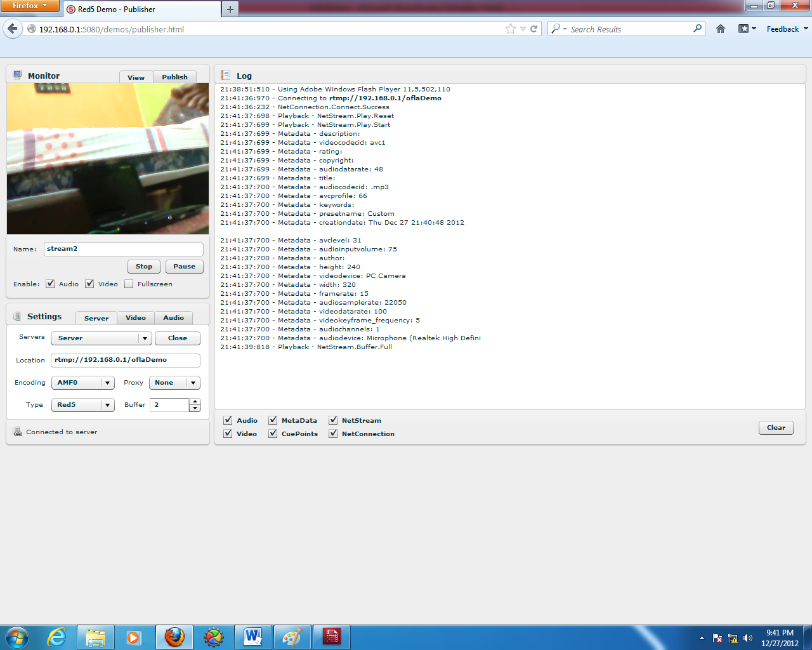This screenshot has height=650, width=812.
Task: Clear the log output
Action: tap(775, 427)
